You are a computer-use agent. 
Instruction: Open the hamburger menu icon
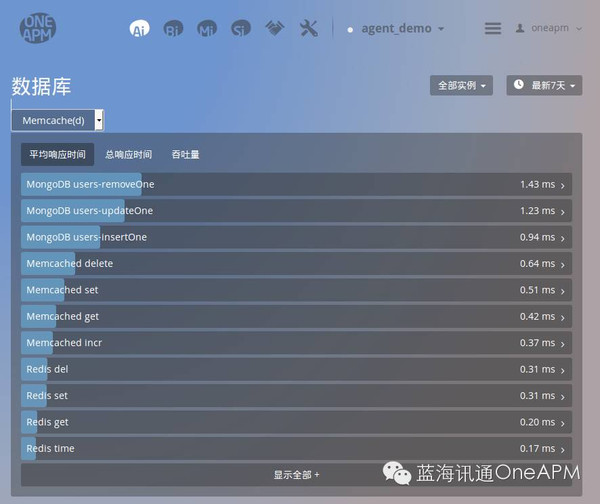[493, 28]
